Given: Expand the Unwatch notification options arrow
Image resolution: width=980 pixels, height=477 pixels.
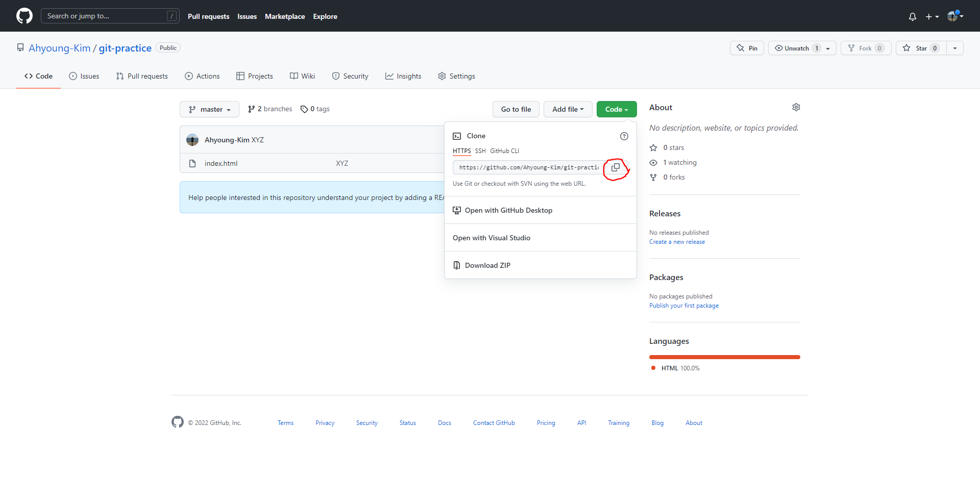Looking at the screenshot, I should 828,48.
